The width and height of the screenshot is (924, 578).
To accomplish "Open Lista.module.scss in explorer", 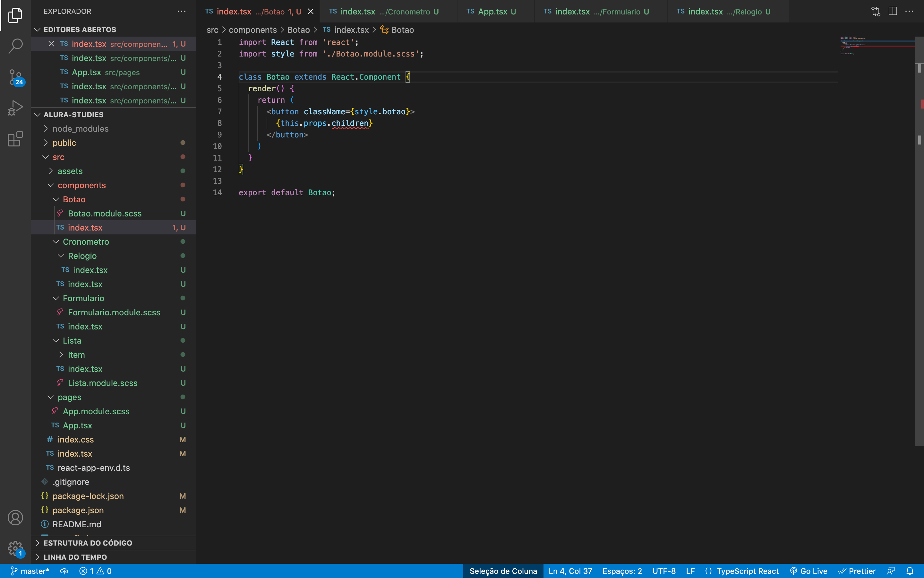I will tap(114, 383).
